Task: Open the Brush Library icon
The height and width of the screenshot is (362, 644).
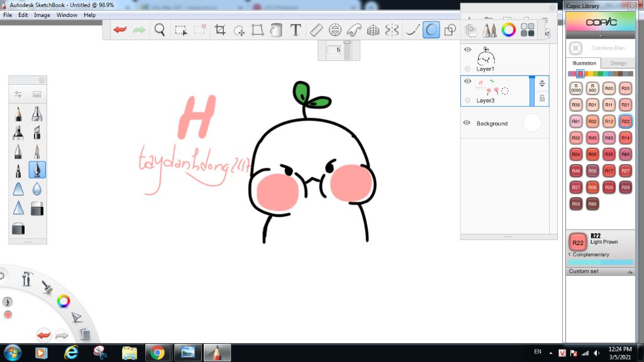Action: click(37, 94)
